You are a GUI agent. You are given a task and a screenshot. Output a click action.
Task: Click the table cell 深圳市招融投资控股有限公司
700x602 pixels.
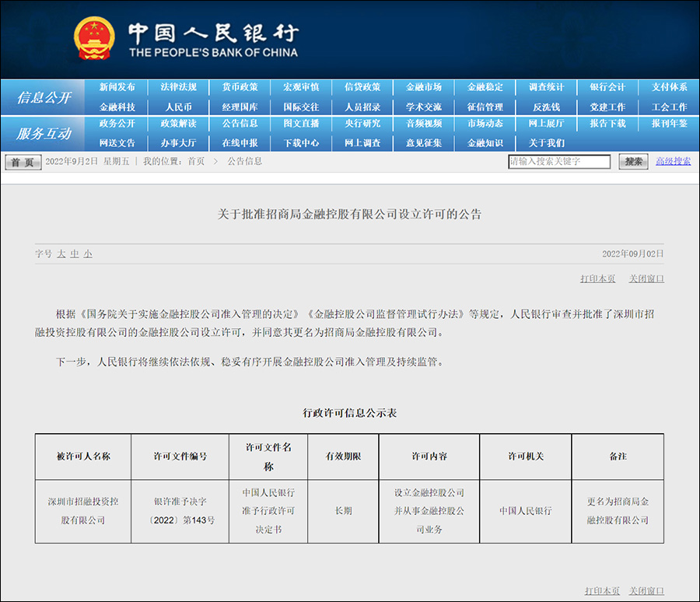tap(83, 511)
